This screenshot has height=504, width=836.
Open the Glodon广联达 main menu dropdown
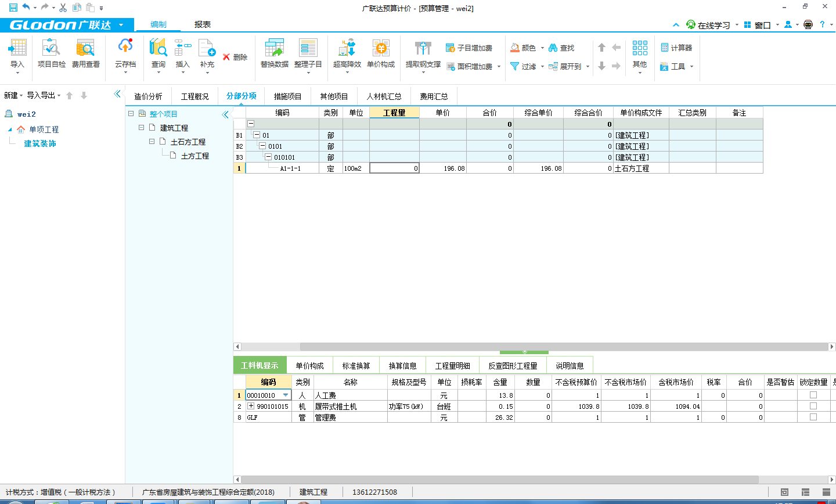(x=121, y=25)
